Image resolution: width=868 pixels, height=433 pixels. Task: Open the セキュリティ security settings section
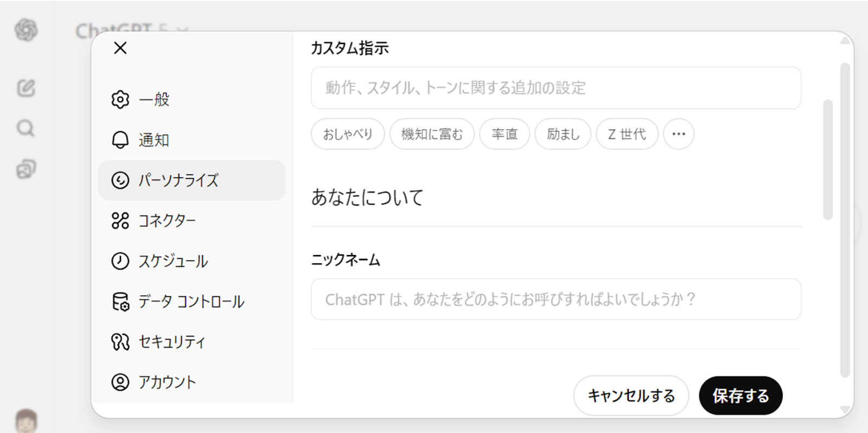171,342
